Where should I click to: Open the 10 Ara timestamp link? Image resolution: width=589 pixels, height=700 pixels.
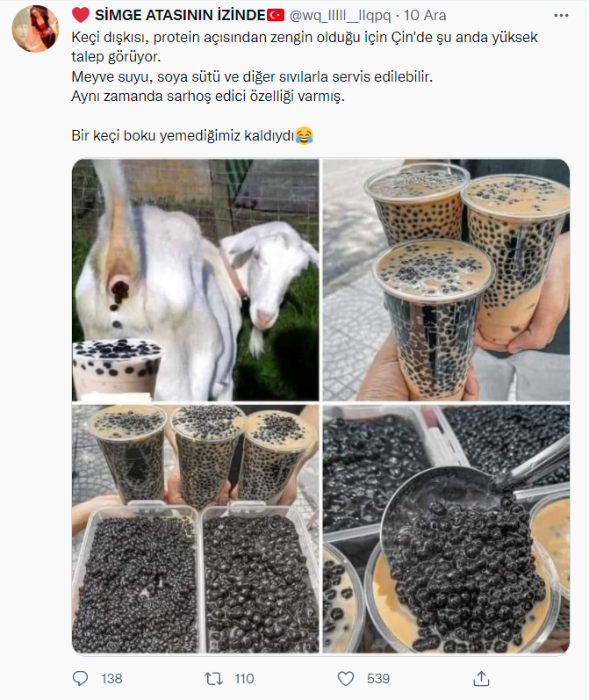pyautogui.click(x=425, y=15)
